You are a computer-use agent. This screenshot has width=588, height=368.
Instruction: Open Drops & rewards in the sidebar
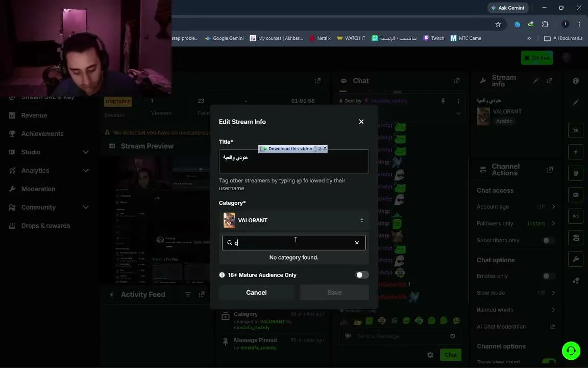point(45,226)
